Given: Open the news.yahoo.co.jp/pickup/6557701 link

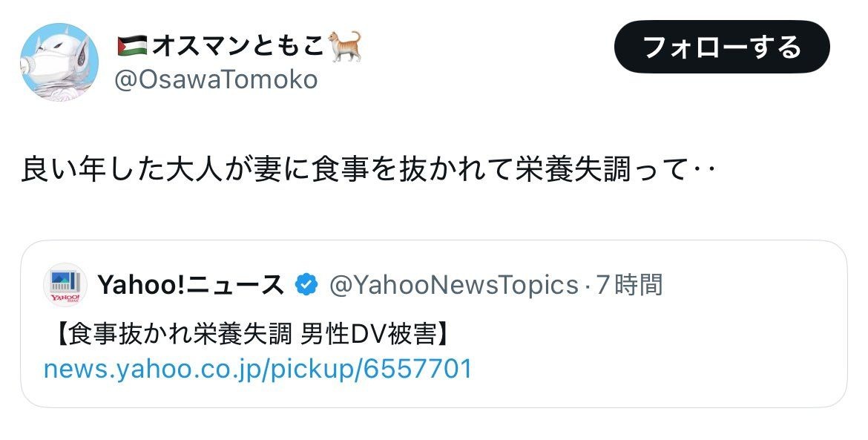Looking at the screenshot, I should 257,369.
